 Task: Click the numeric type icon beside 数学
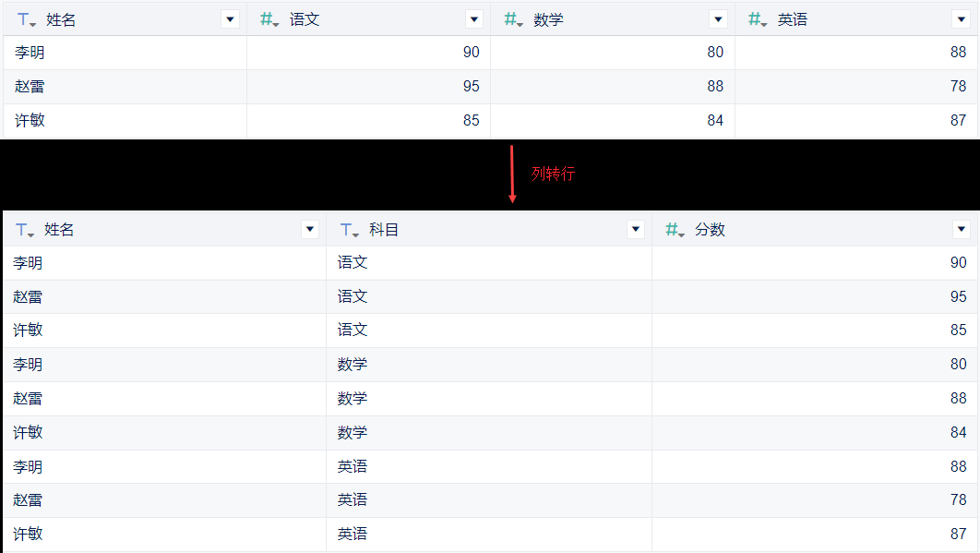point(513,19)
